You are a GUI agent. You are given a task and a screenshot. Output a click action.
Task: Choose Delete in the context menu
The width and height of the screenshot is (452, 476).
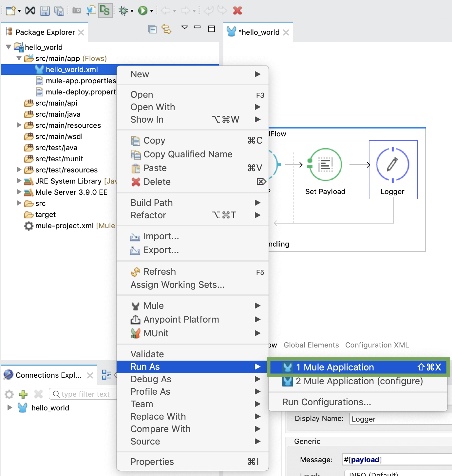[193, 182]
